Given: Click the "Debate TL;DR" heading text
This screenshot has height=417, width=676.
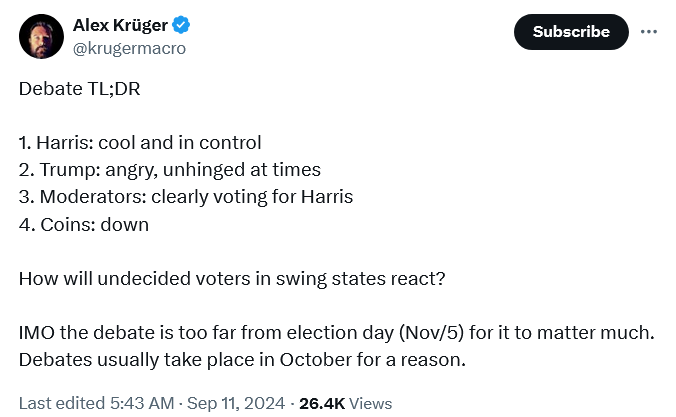Looking at the screenshot, I should [x=80, y=88].
